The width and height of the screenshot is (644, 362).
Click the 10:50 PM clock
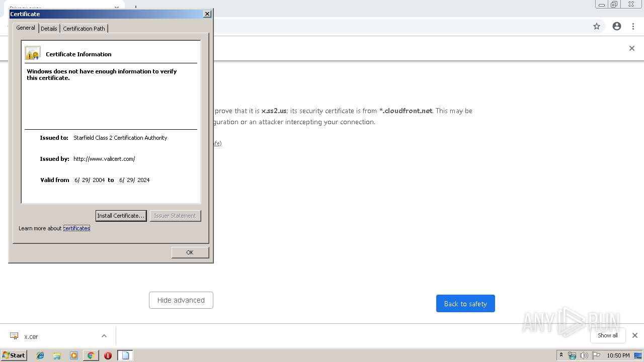coord(618,355)
